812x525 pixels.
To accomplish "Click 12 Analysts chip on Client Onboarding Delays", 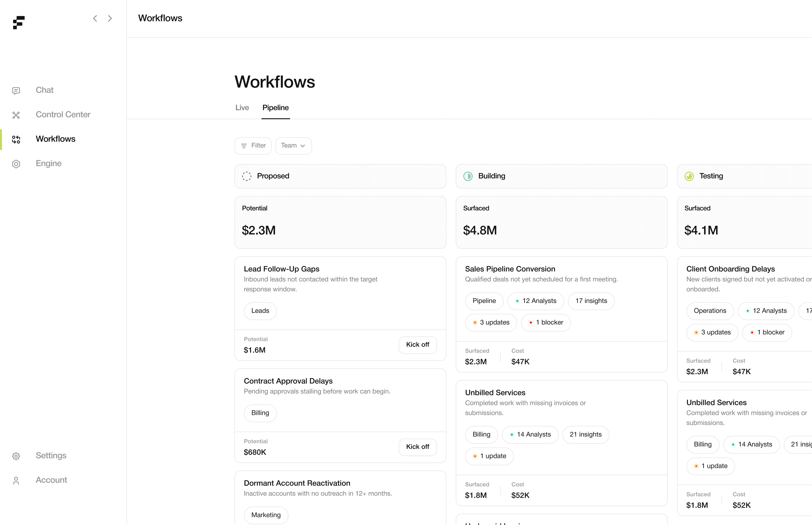I will 766,311.
